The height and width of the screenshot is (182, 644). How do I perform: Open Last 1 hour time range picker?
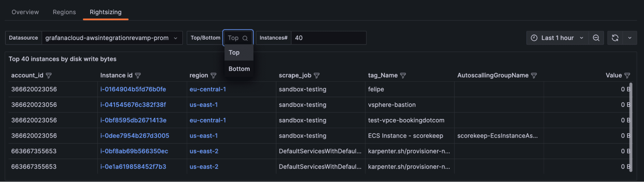click(x=557, y=38)
